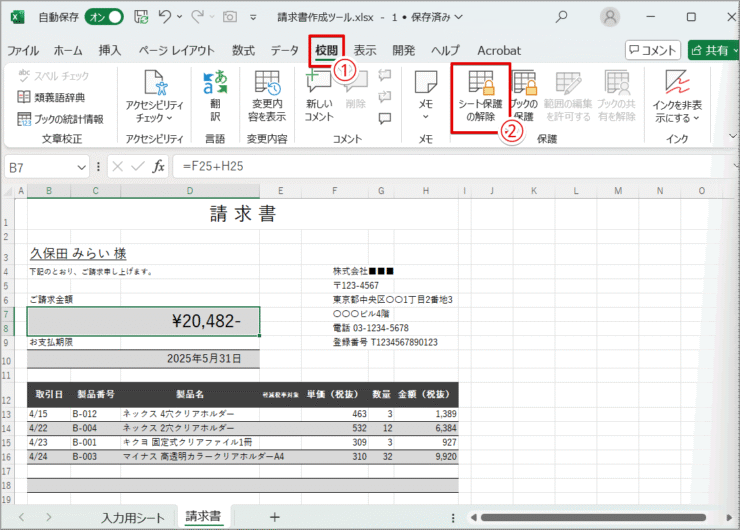
Task: Switch to the 数式 tab
Action: [x=243, y=50]
